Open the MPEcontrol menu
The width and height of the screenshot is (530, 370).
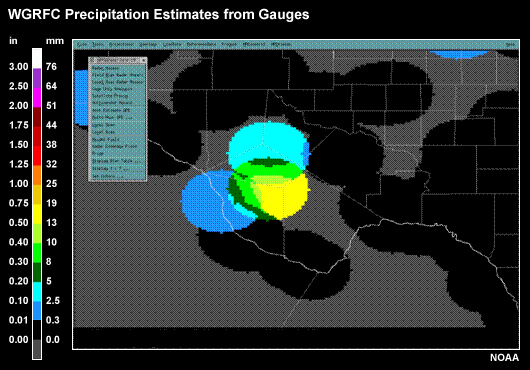click(x=254, y=45)
